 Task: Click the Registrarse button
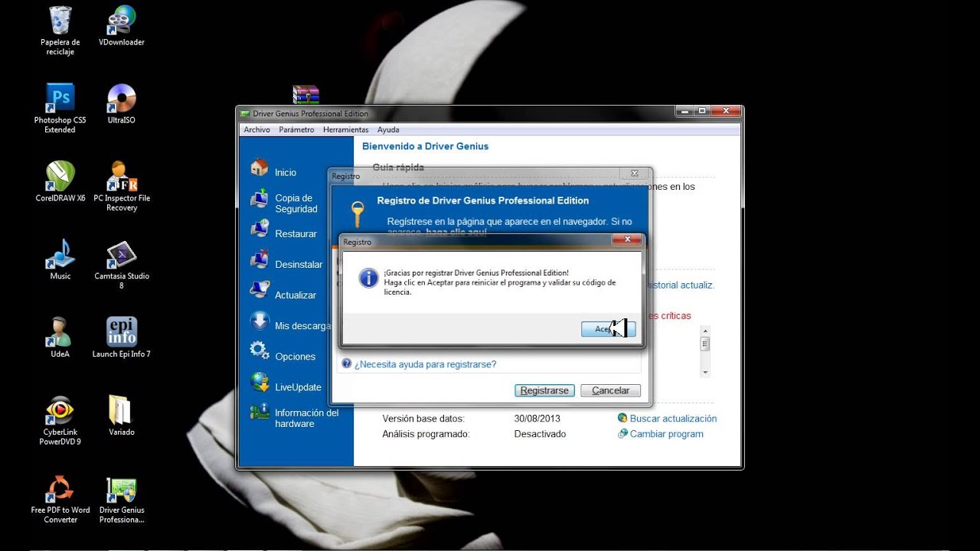point(544,390)
